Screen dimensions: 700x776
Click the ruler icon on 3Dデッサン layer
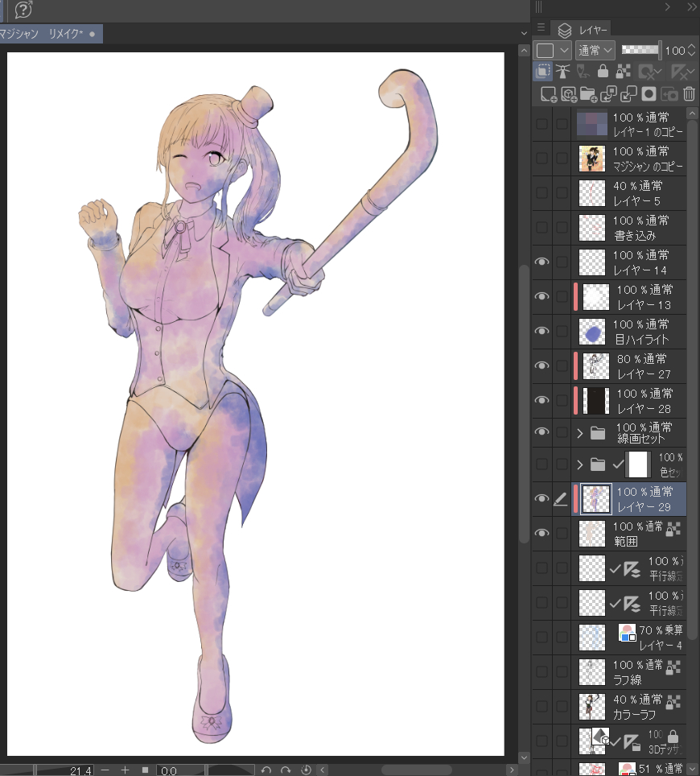[x=632, y=742]
